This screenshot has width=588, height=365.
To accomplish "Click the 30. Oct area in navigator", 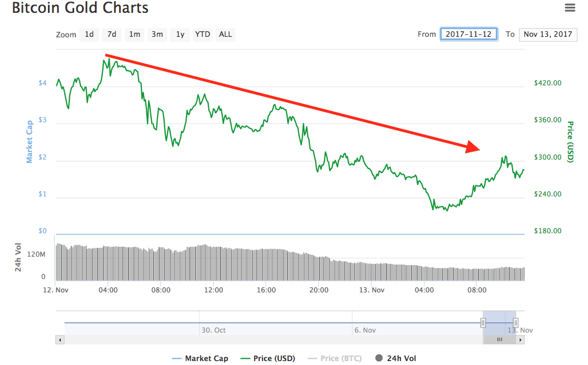I will coord(214,330).
